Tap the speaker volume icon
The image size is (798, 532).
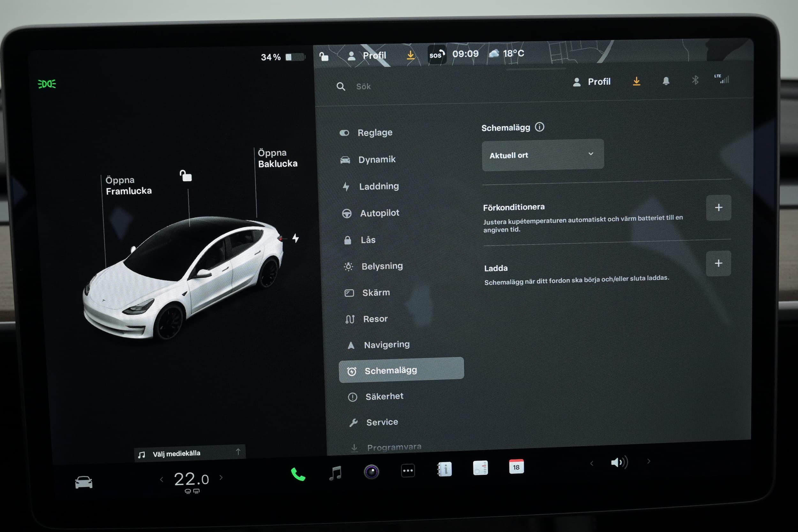tap(619, 462)
